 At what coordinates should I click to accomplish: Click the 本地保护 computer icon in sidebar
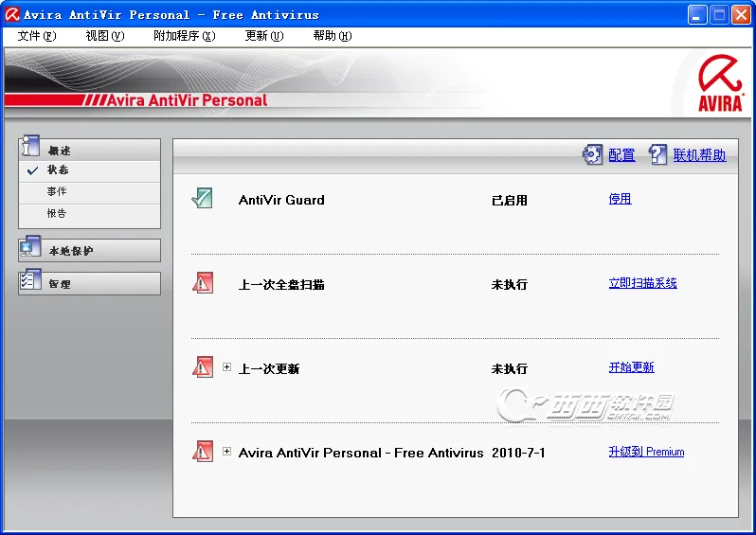coord(30,251)
